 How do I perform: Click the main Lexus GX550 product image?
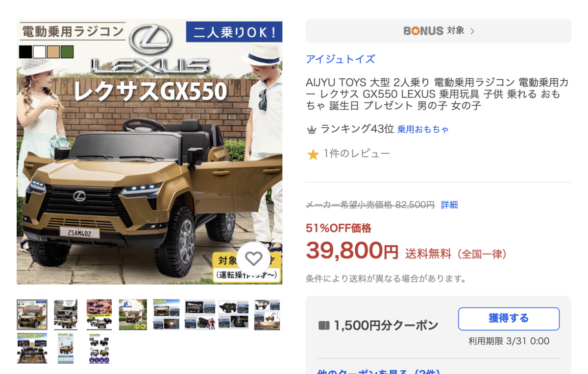tap(149, 152)
